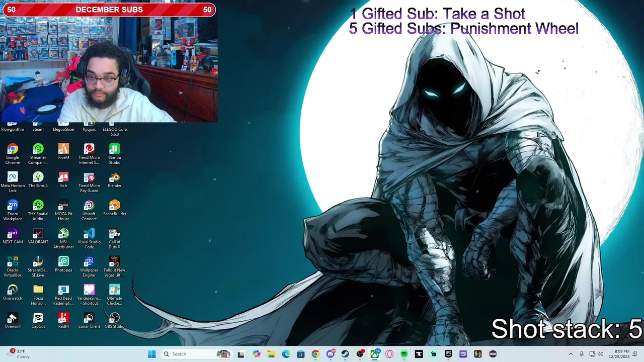644x362 pixels.
Task: Open the Windows Start menu
Action: [151, 354]
